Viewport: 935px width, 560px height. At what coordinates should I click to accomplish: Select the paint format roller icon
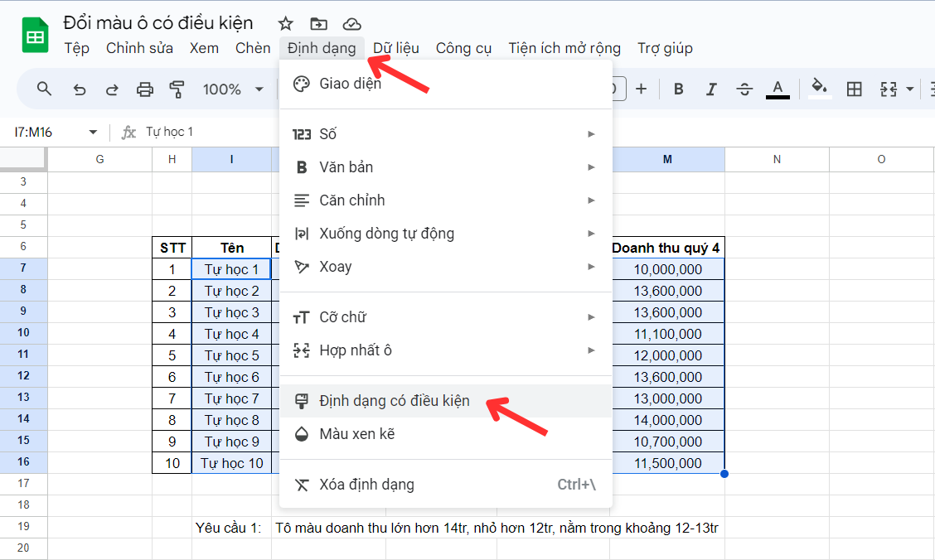tap(177, 89)
